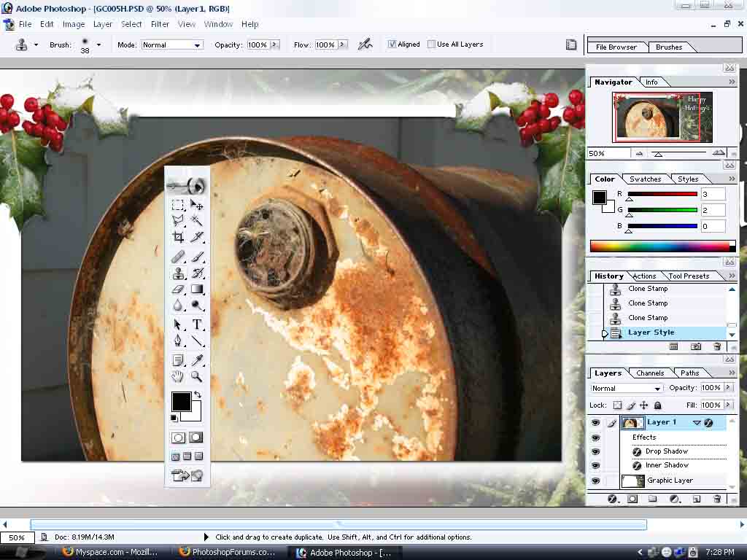Hide the Drop Shadow effect eye
This screenshot has width=747, height=560.
[x=596, y=451]
